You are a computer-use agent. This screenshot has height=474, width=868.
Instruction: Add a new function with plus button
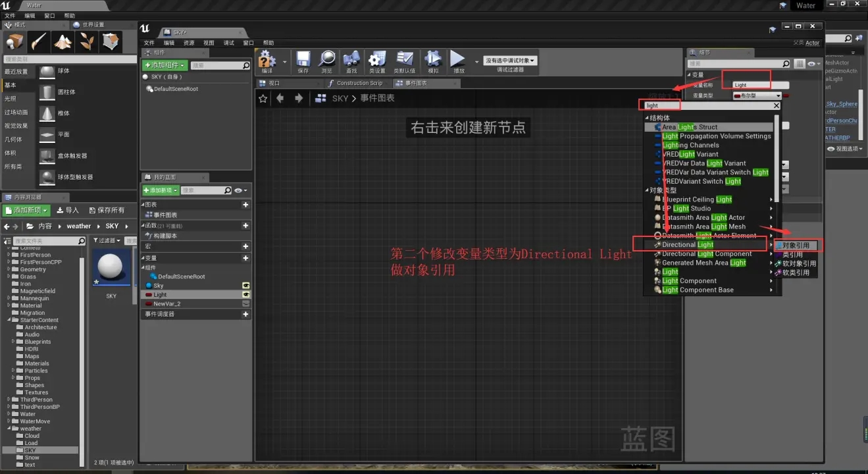245,225
